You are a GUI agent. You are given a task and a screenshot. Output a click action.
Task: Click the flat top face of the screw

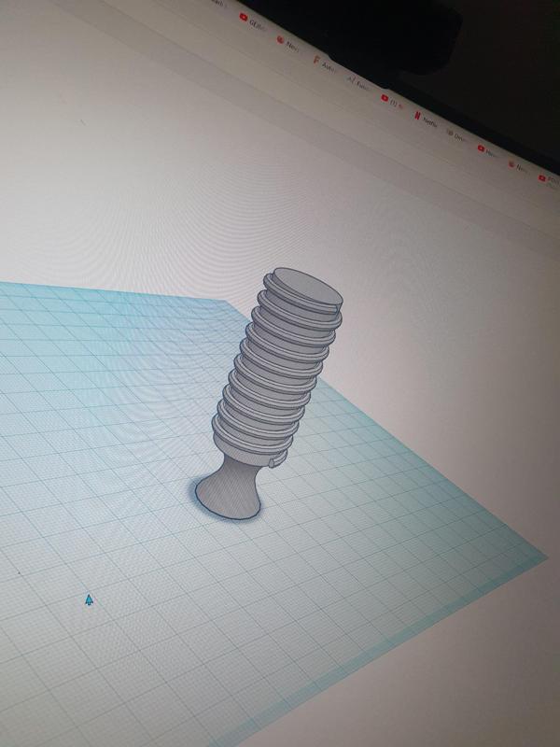(307, 289)
